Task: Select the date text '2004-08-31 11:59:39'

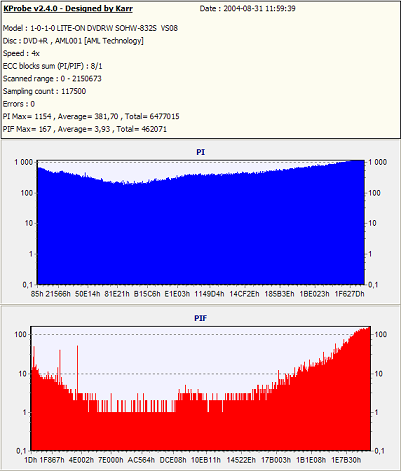Action: (259, 8)
